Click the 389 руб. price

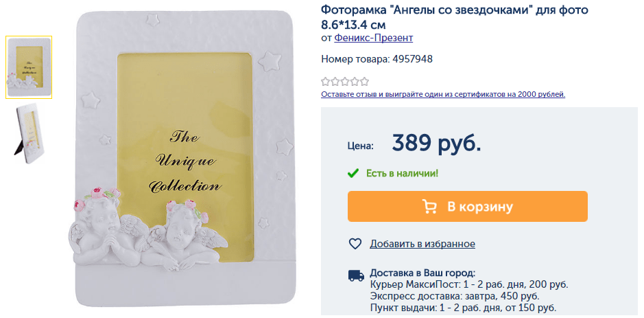pyautogui.click(x=436, y=143)
